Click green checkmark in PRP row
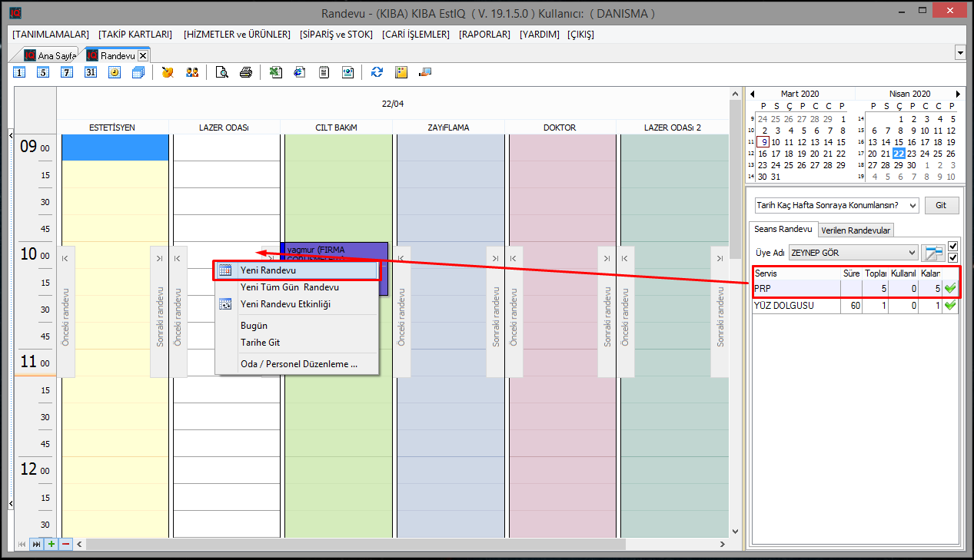Viewport: 974px width, 560px height. 950,289
